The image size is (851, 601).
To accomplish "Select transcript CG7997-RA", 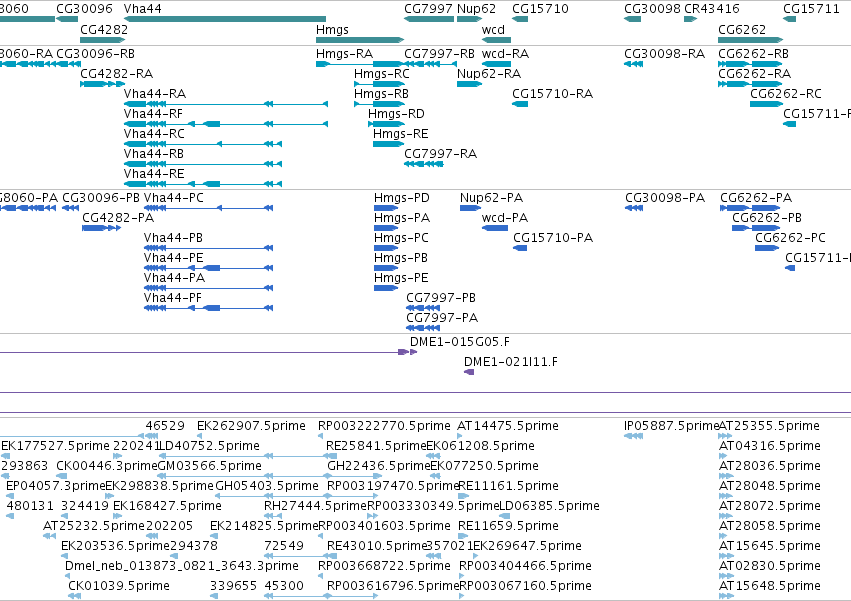I will 440,154.
